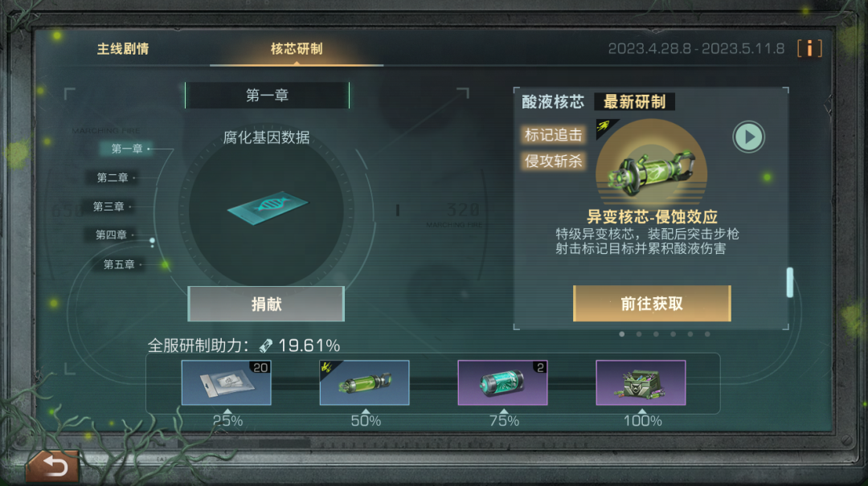Click the 前往获取 button
868x486 pixels.
click(x=652, y=304)
